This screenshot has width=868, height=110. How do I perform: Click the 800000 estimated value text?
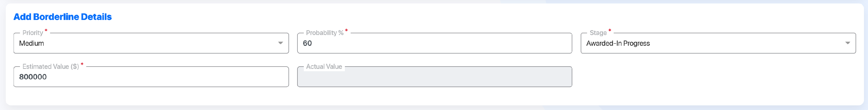point(33,77)
